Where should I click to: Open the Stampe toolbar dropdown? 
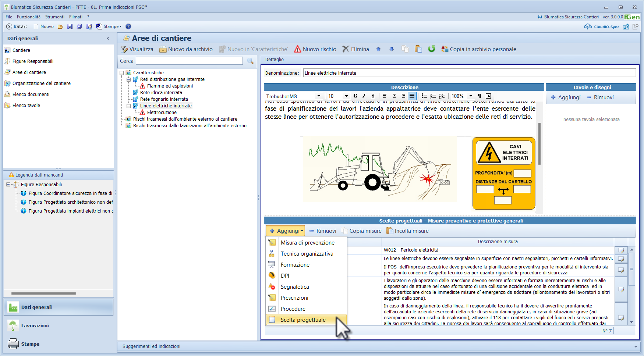109,26
